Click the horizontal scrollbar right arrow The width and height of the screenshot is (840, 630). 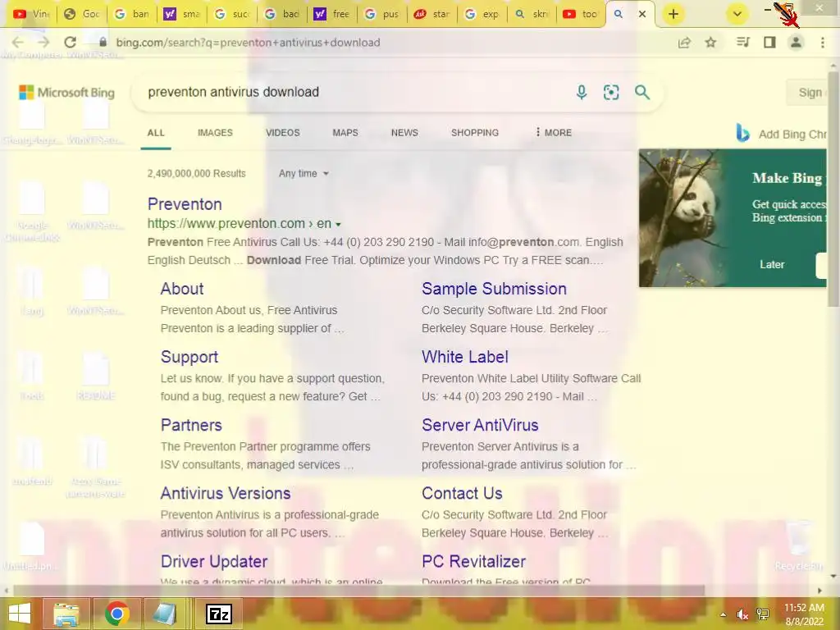click(819, 591)
